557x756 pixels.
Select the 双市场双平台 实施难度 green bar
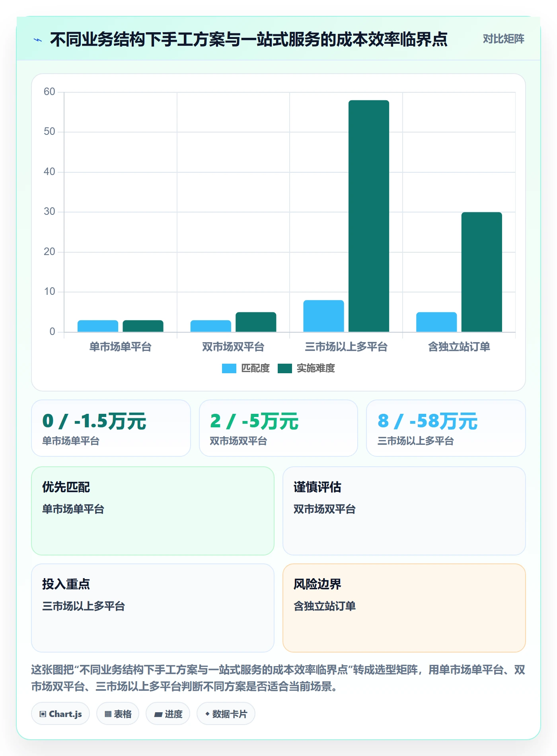pyautogui.click(x=256, y=322)
